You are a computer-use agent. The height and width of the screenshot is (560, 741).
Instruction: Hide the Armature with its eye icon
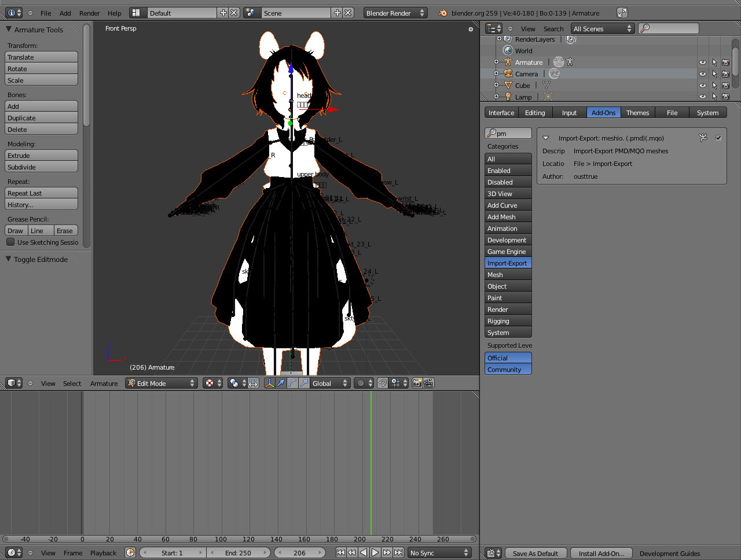(703, 62)
